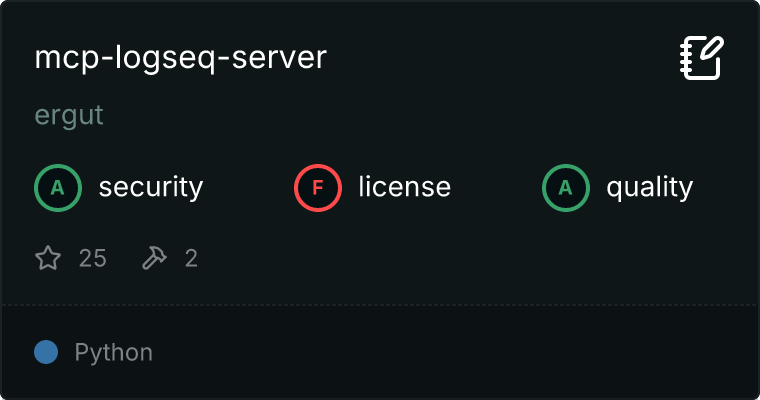Open the mcp-logseq-server title link
This screenshot has width=760, height=400.
[x=180, y=58]
